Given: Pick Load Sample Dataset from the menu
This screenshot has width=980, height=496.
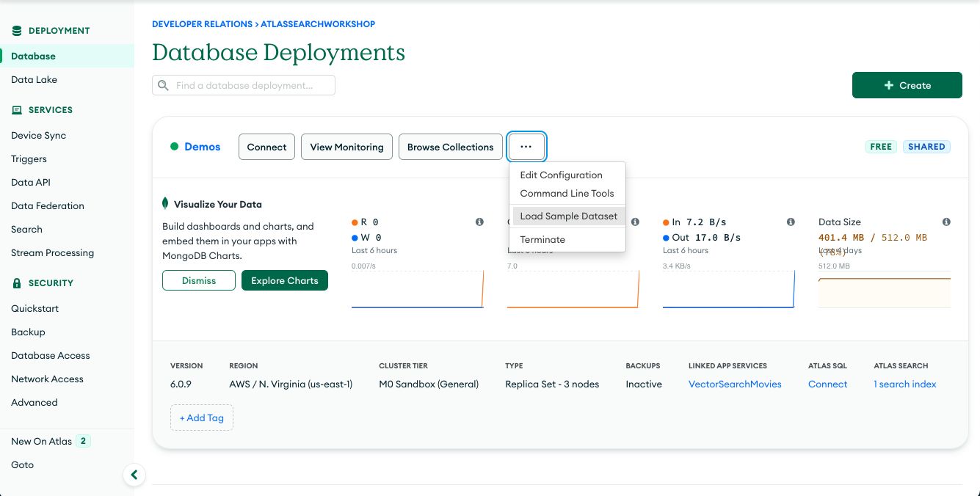Looking at the screenshot, I should coord(569,216).
